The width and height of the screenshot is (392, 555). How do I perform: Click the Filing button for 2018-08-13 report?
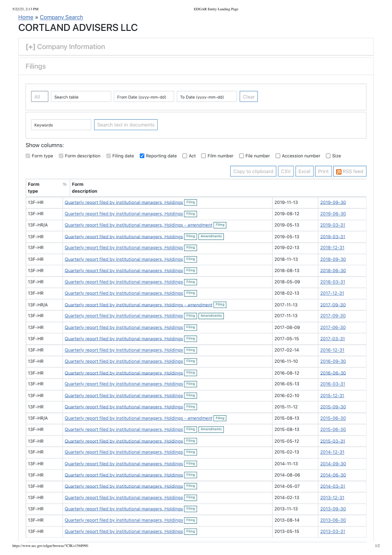pyautogui.click(x=191, y=271)
